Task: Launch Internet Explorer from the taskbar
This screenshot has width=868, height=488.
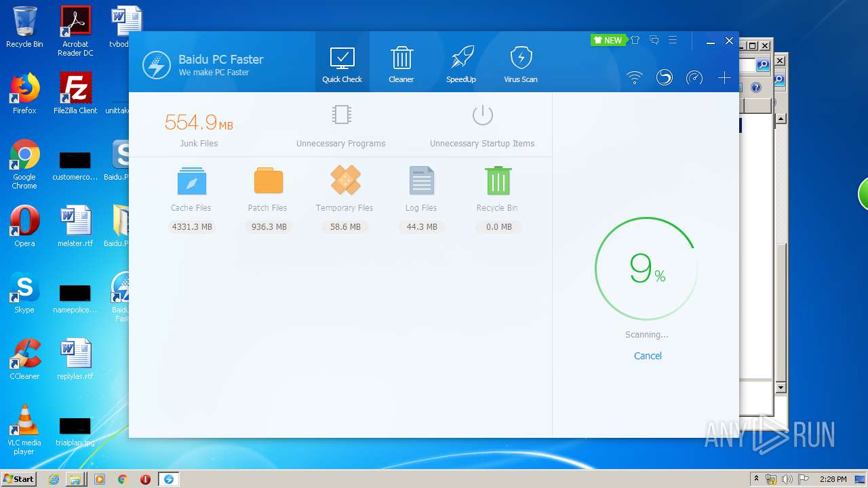Action: click(54, 479)
